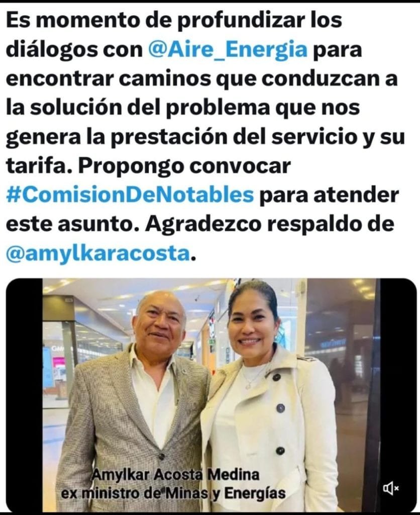
Task: Click the black bar above the mute icon
Action: click(398, 378)
